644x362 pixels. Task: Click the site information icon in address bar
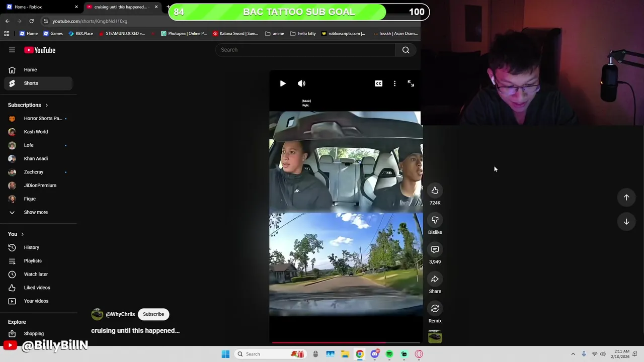pos(46,21)
